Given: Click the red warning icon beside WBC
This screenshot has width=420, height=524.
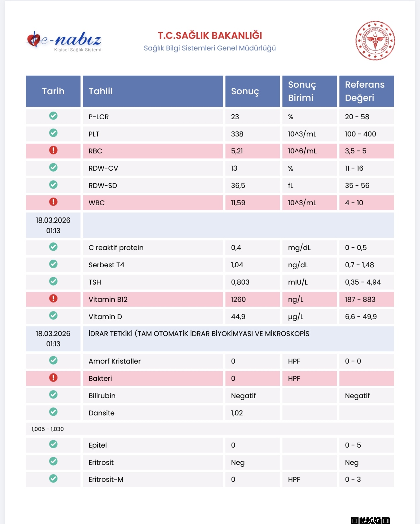Looking at the screenshot, I should coord(53,202).
